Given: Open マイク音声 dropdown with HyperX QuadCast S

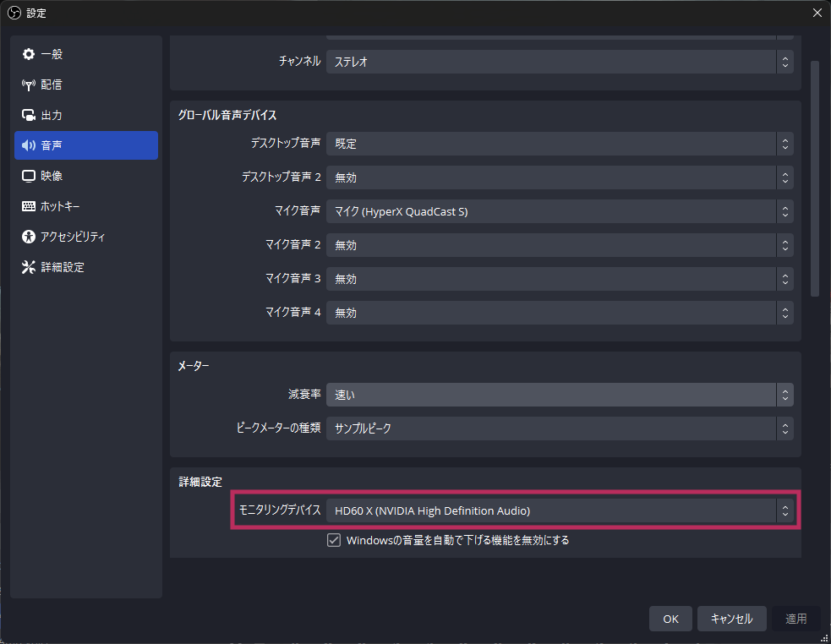Looking at the screenshot, I should pos(559,211).
